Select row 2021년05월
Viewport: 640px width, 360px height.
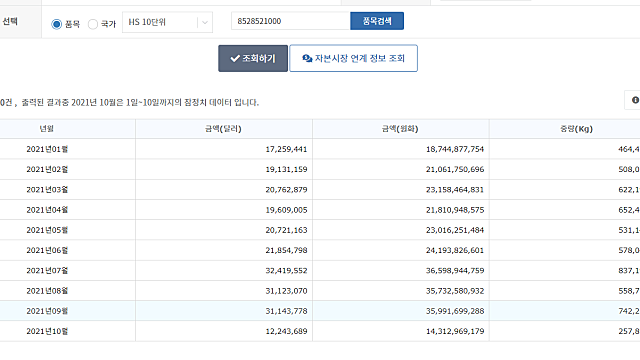tap(320, 230)
